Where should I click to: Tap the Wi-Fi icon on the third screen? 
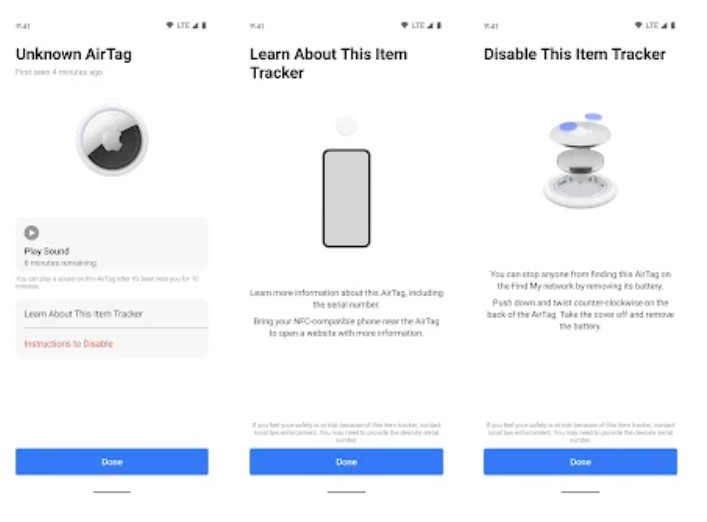(x=638, y=25)
